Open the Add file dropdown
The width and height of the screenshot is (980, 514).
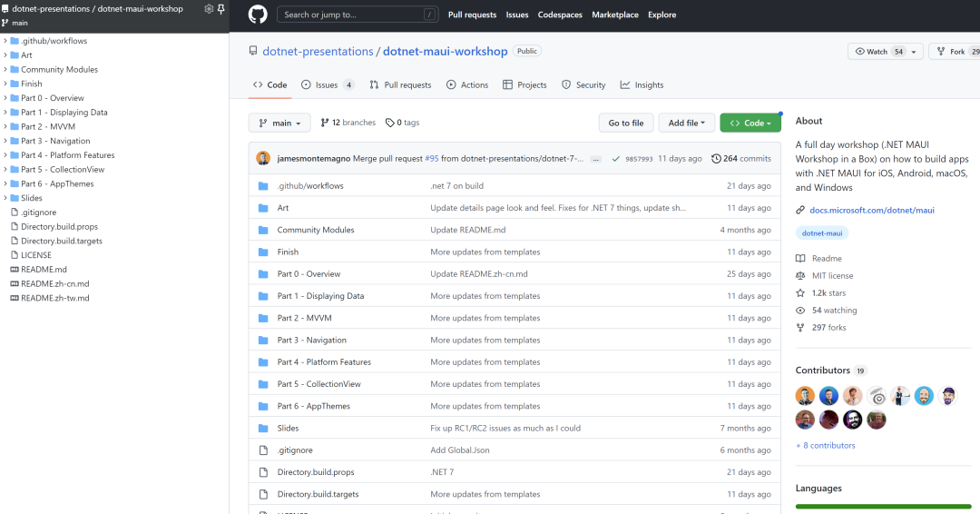[687, 123]
